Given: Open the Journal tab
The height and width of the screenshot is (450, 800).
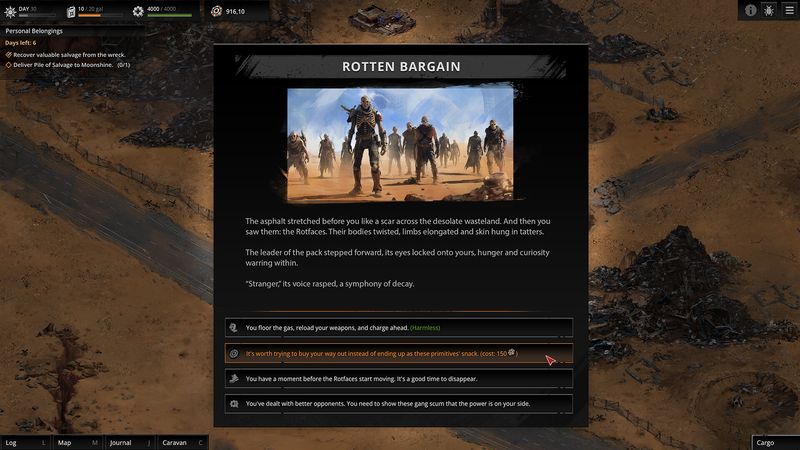Looking at the screenshot, I should tap(129, 442).
